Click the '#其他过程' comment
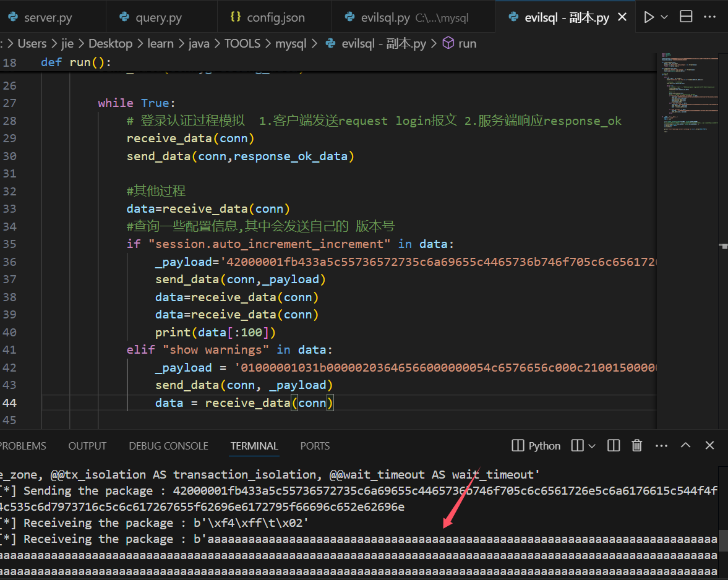 (156, 190)
